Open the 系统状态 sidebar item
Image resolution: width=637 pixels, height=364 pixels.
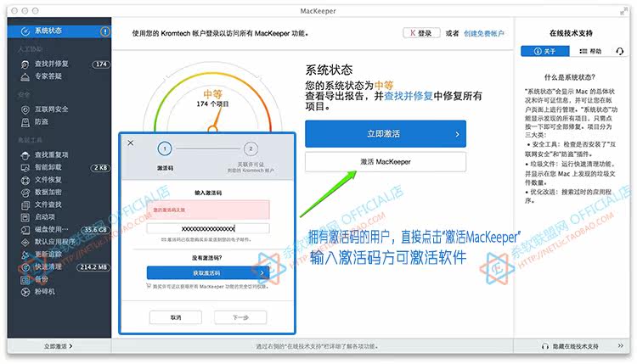pyautogui.click(x=59, y=31)
